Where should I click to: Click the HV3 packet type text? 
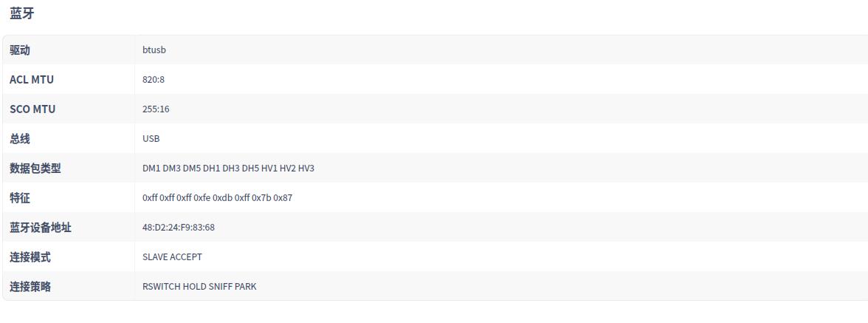tap(306, 169)
